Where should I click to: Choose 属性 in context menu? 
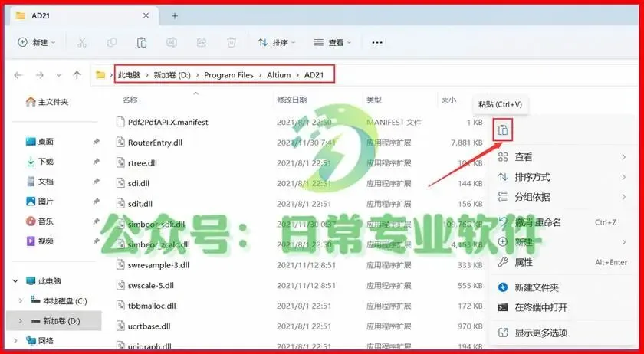coord(562,262)
